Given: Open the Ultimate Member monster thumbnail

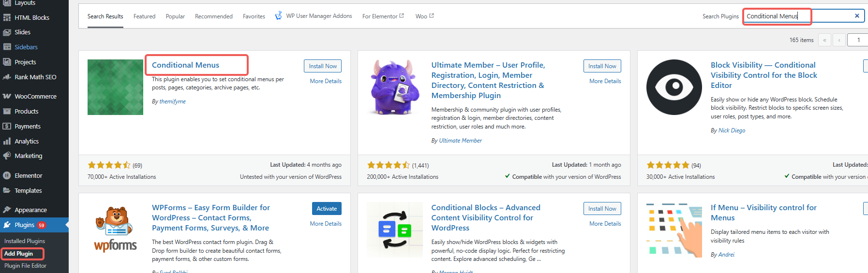Looking at the screenshot, I should click(394, 87).
